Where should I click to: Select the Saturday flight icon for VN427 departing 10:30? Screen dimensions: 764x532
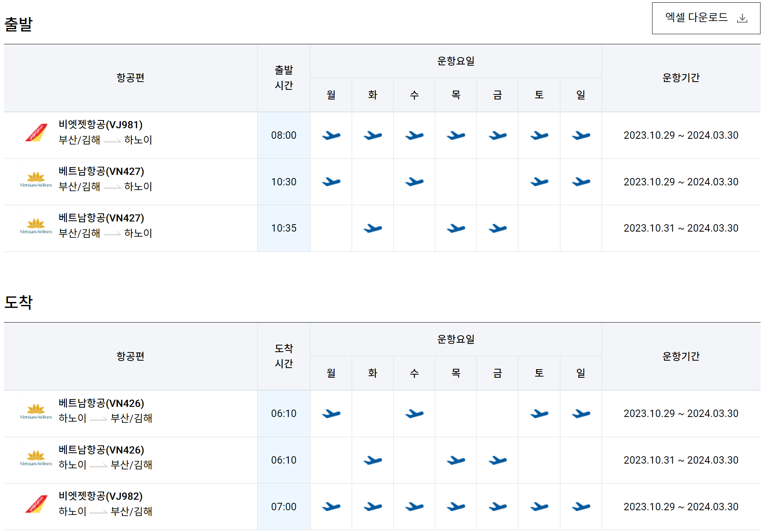539,181
